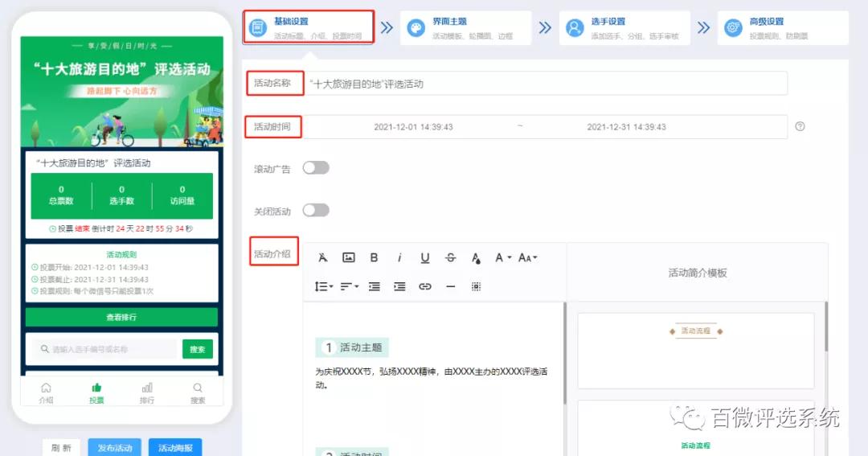Click the 投票规则 line in preview
The width and height of the screenshot is (868, 456).
click(92, 291)
